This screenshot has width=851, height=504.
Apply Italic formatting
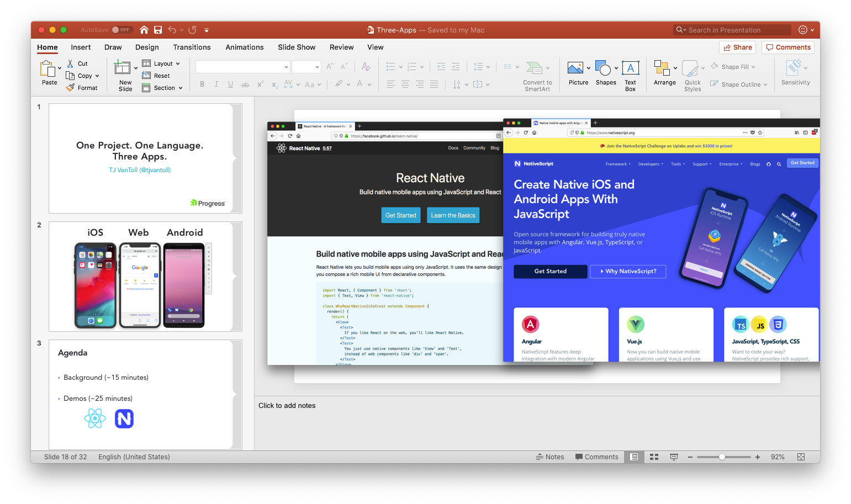pos(216,84)
